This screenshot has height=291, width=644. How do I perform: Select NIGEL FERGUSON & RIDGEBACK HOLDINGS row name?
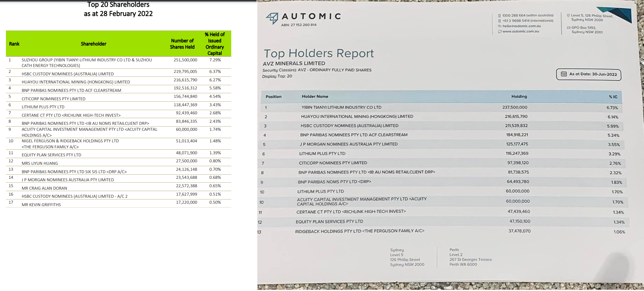[x=70, y=144]
